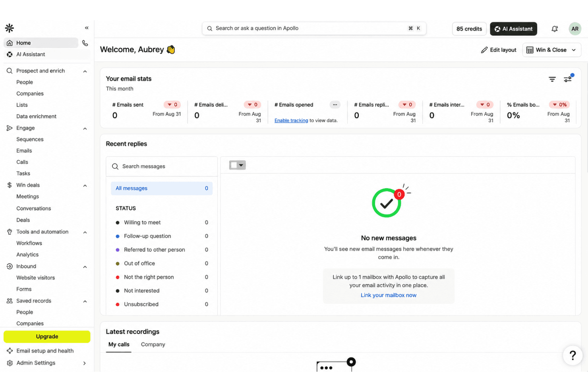Open Sequences in the sidebar

tap(30, 139)
